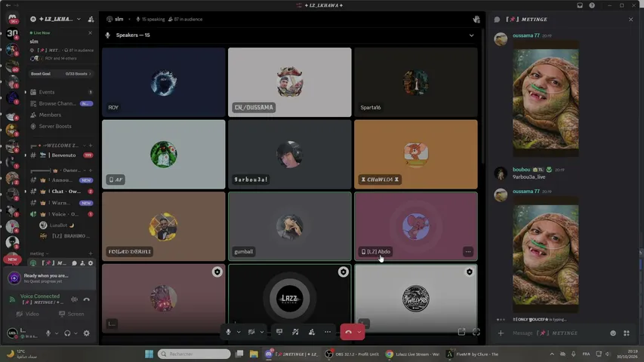The image size is (644, 362).
Task: Open the invite members icon beside server name
Action: tap(91, 20)
